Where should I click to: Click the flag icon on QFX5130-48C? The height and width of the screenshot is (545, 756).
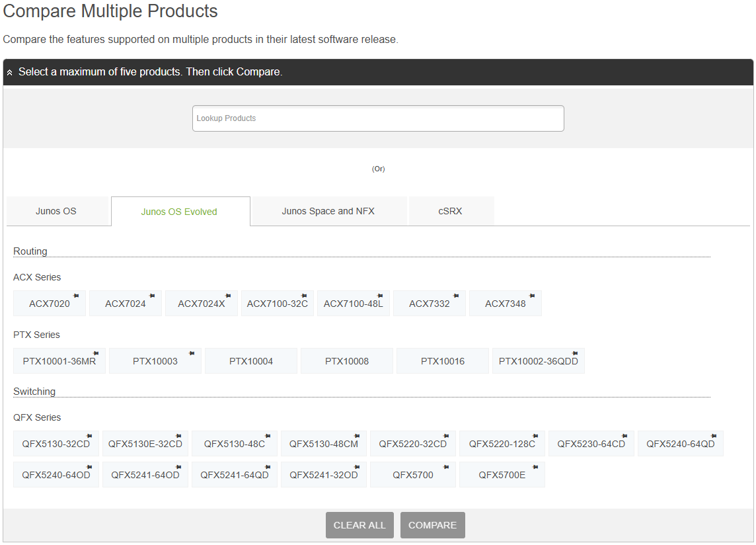[268, 436]
